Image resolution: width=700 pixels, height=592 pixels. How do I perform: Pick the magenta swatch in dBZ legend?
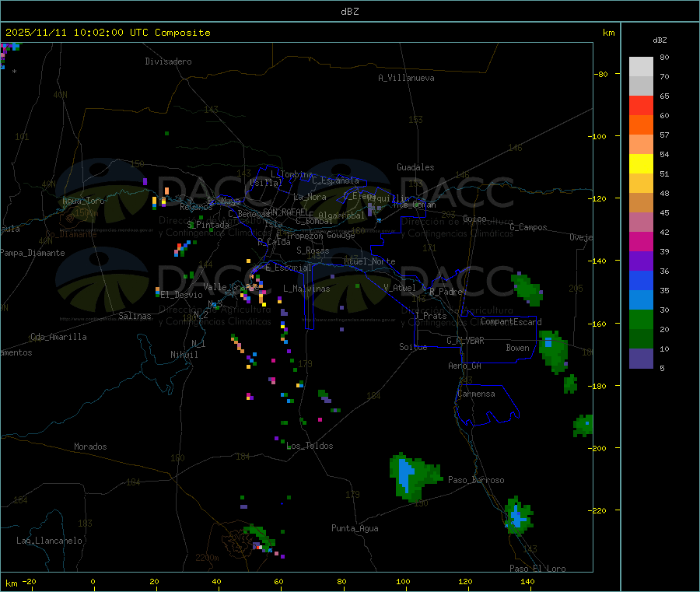point(641,241)
